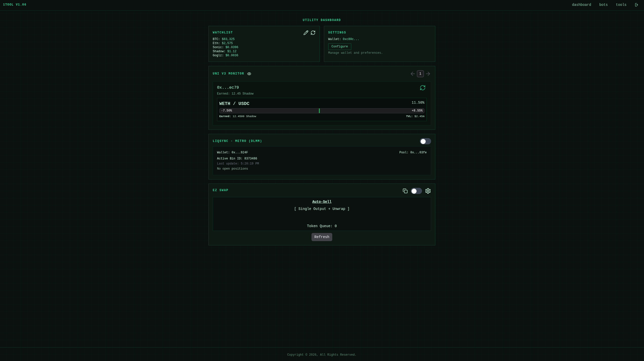Click the BTC price $83,325
The width and height of the screenshot is (644, 361).
pos(228,39)
